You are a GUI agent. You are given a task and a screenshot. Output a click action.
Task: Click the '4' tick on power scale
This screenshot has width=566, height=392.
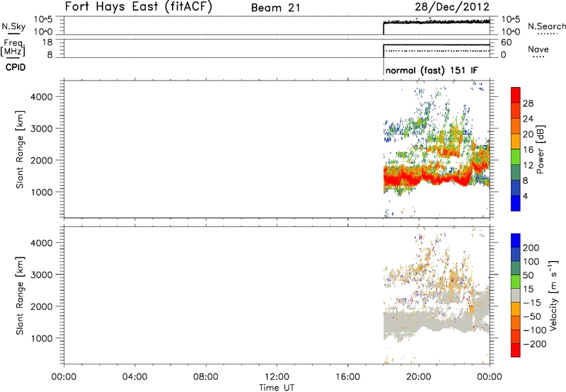525,196
